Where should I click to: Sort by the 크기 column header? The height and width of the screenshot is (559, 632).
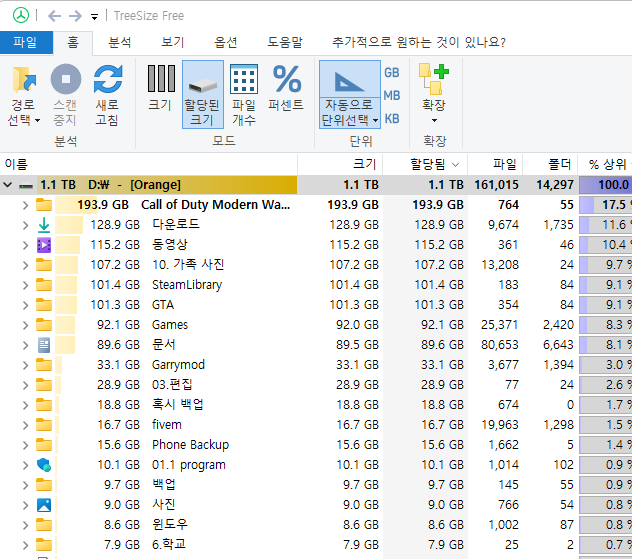[340, 164]
